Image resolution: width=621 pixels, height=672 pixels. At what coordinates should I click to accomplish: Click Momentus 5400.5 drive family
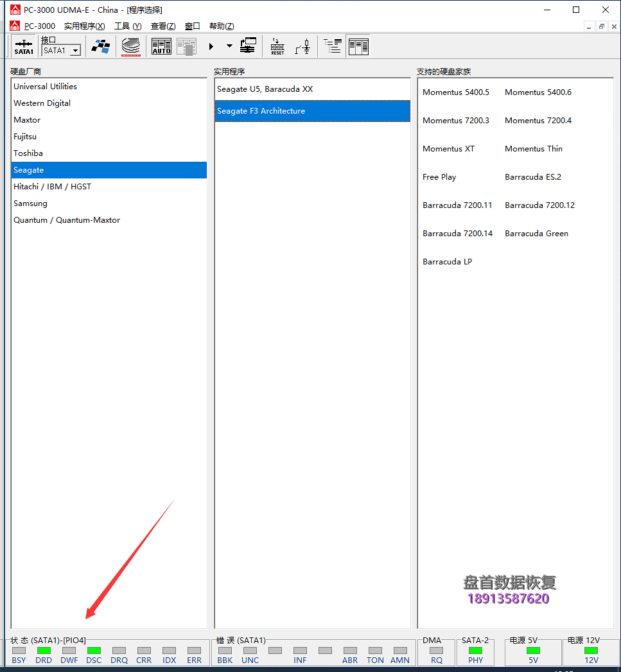tap(456, 92)
